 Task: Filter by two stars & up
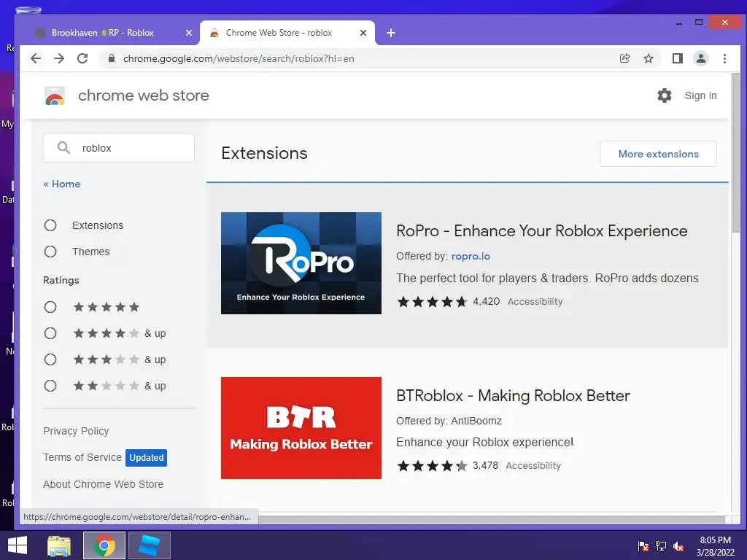50,386
